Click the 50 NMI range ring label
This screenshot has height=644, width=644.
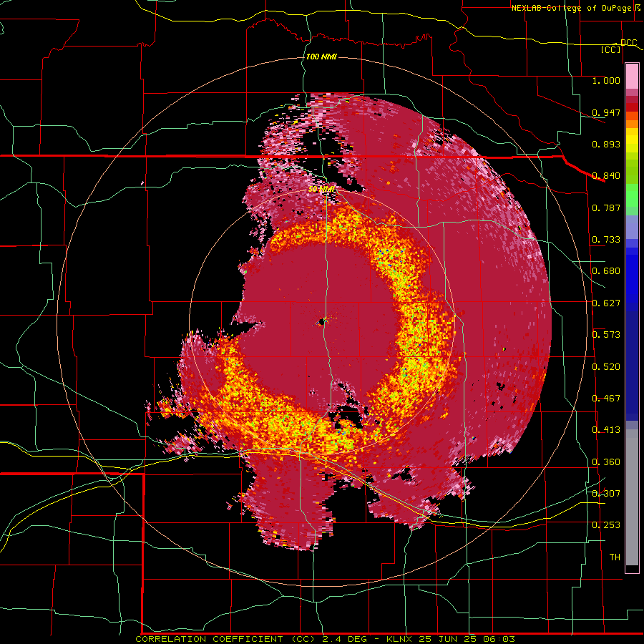coord(321,189)
